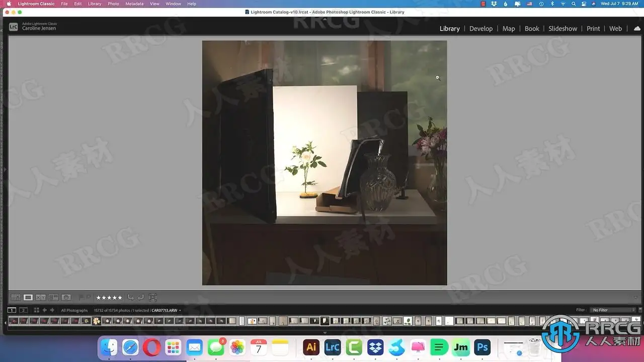This screenshot has width=644, height=362.
Task: Select main window display 1 button
Action: 12,310
